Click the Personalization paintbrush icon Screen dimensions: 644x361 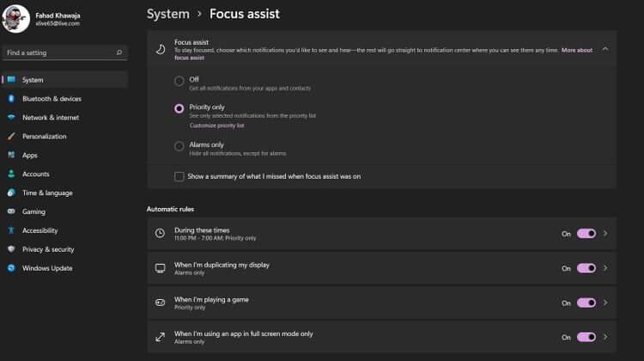click(x=11, y=136)
